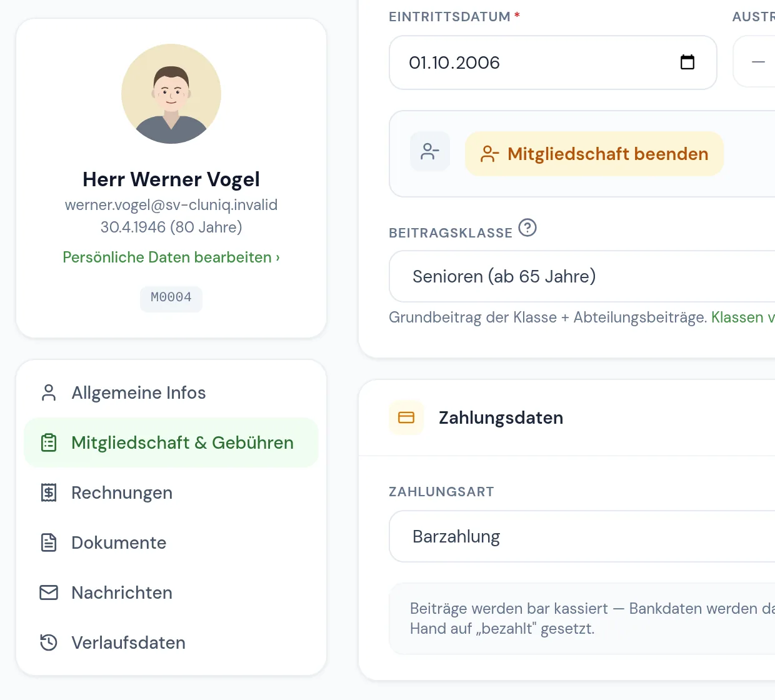
Task: Select Mitgliedschaft & Gebühren in sidebar
Action: (x=171, y=442)
